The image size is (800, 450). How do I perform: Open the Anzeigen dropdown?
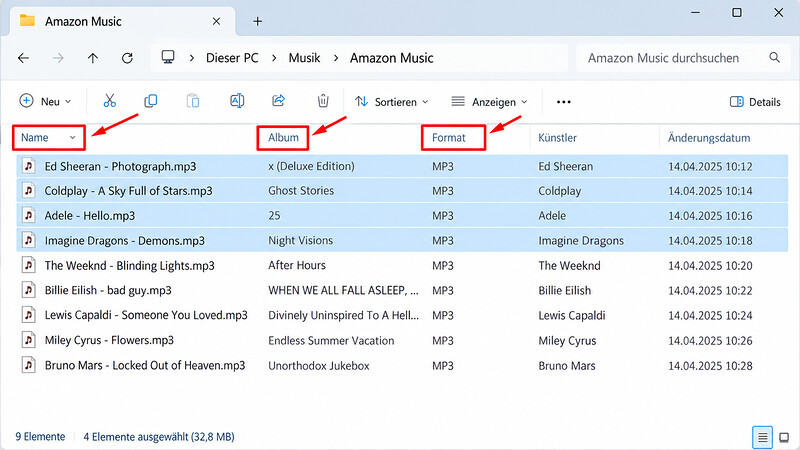489,102
